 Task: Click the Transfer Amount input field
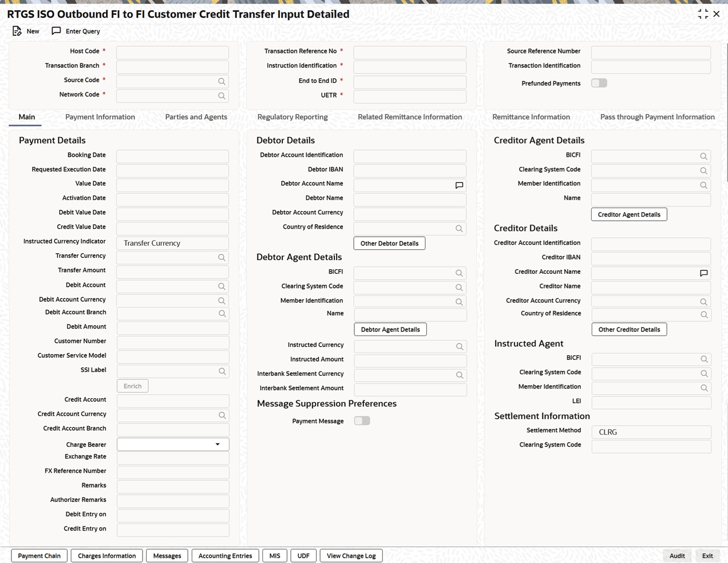172,272
